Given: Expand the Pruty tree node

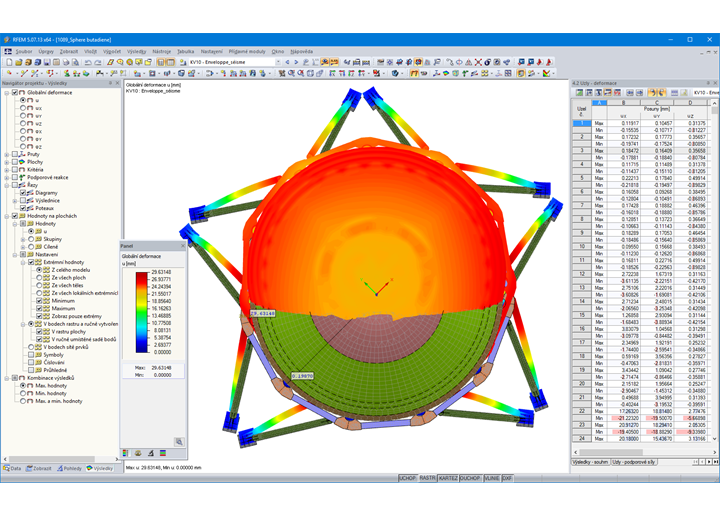Looking at the screenshot, I should point(7,154).
